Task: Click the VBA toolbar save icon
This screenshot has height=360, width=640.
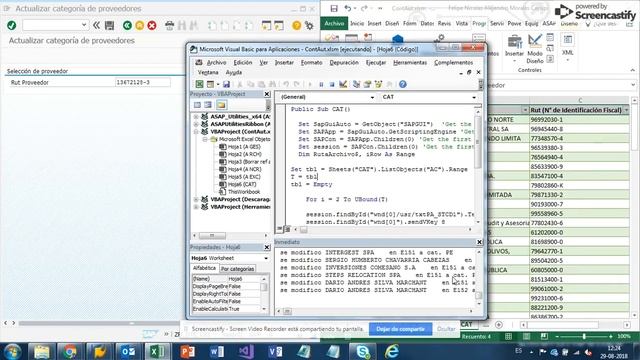Action: pyautogui.click(x=226, y=84)
